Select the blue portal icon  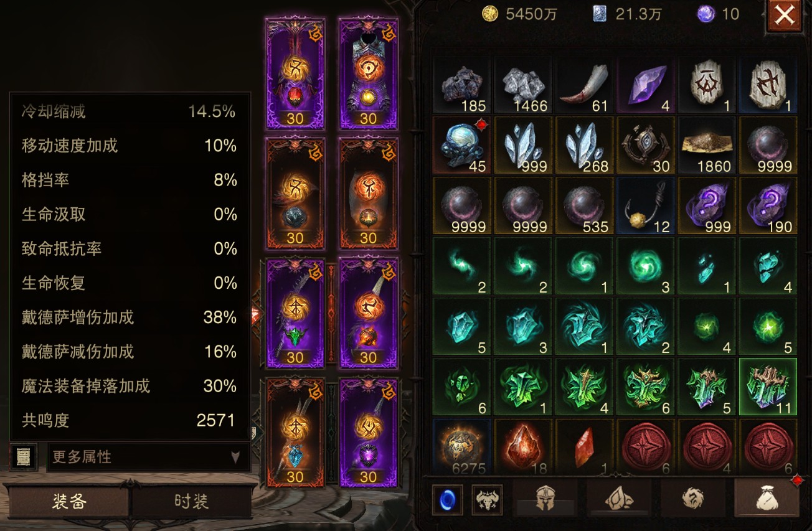coord(448,499)
